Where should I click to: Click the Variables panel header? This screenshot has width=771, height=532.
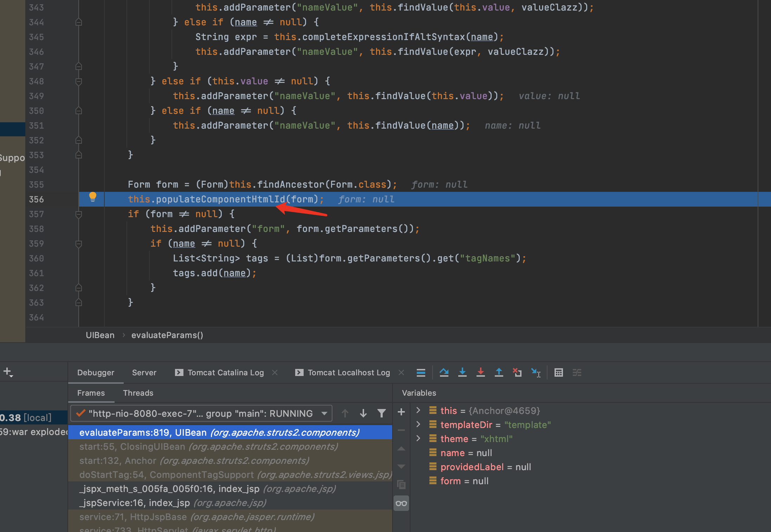coord(419,393)
